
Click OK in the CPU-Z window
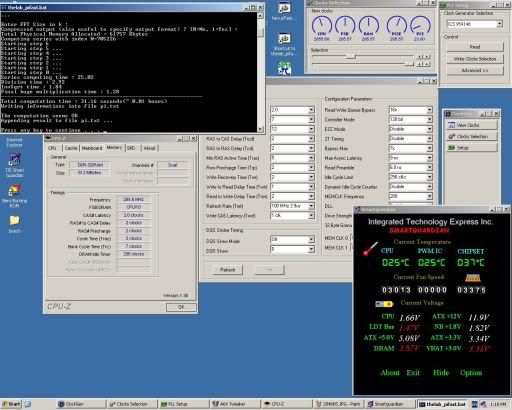click(x=181, y=307)
